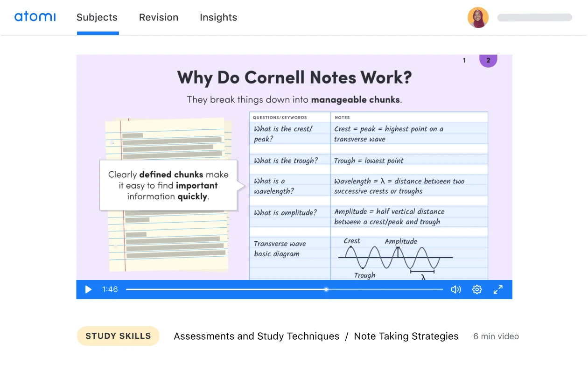
Task: Click the Atomi logo
Action: tap(35, 17)
